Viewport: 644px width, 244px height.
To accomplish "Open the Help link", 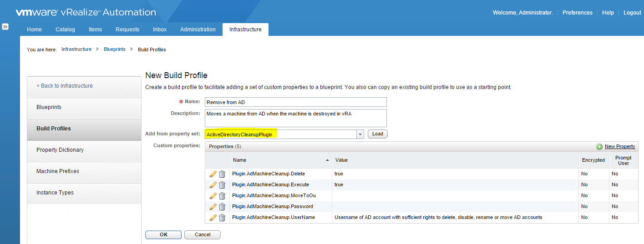I will tap(608, 13).
